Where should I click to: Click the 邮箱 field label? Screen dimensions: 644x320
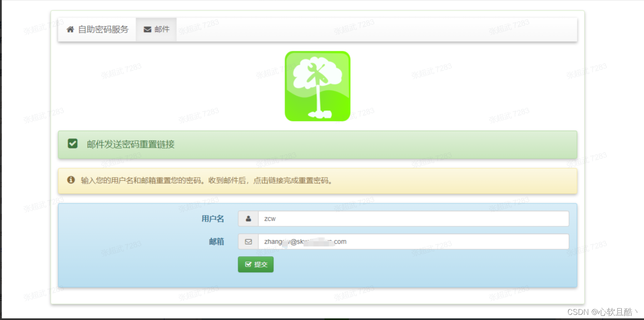[x=216, y=242]
